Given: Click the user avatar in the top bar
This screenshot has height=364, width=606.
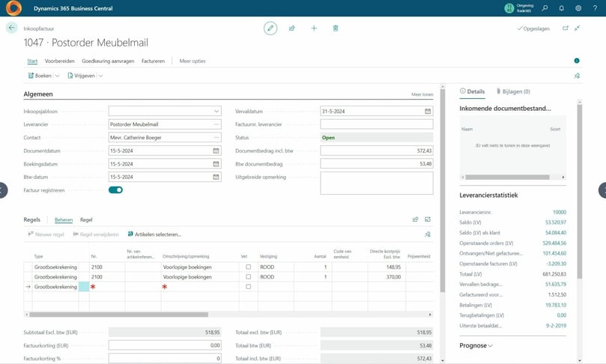Looking at the screenshot, I should tap(509, 8).
